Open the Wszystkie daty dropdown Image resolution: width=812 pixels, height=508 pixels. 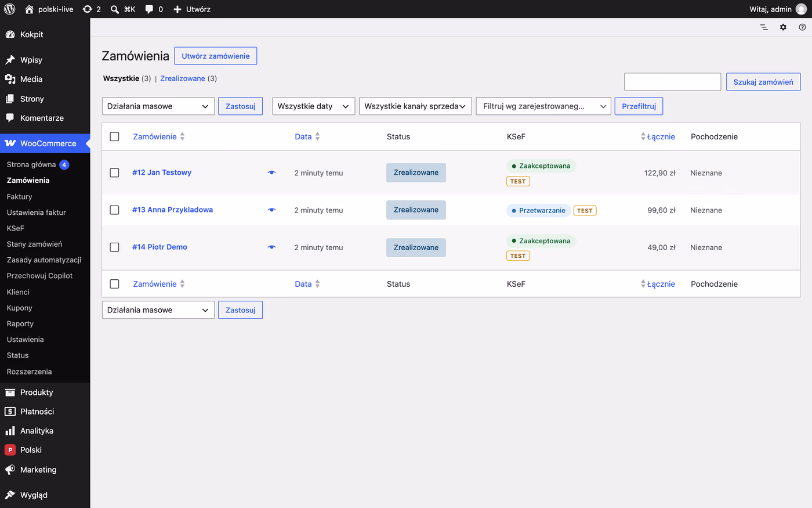[x=313, y=106]
